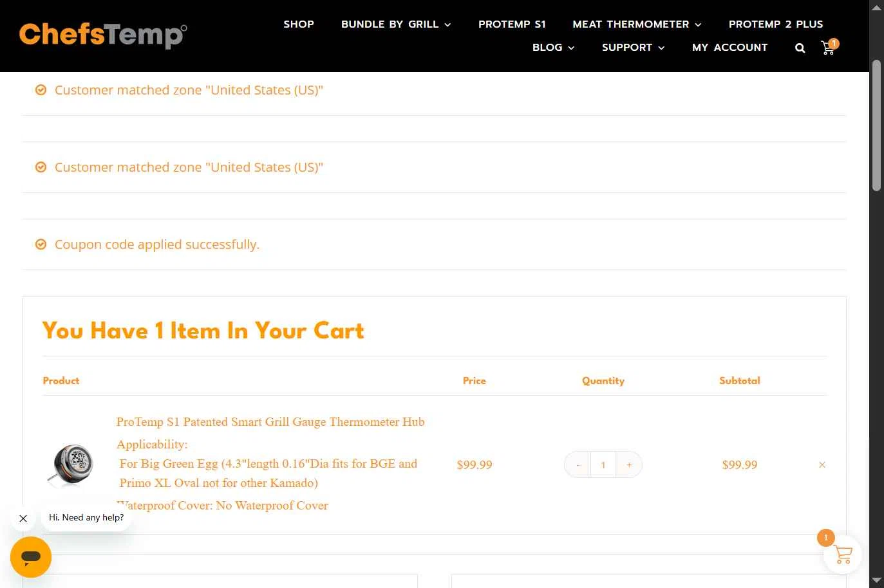Click scrollbar down arrow

pyautogui.click(x=876, y=580)
